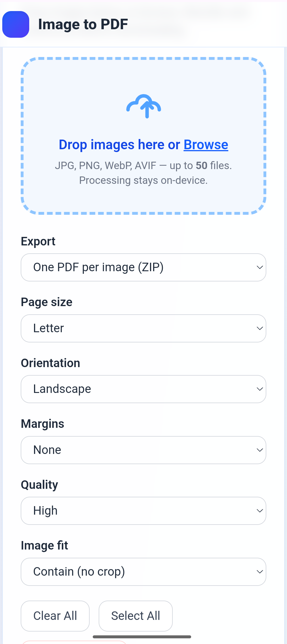Expand the Margins None dropdown
This screenshot has width=287, height=644.
[x=143, y=450]
